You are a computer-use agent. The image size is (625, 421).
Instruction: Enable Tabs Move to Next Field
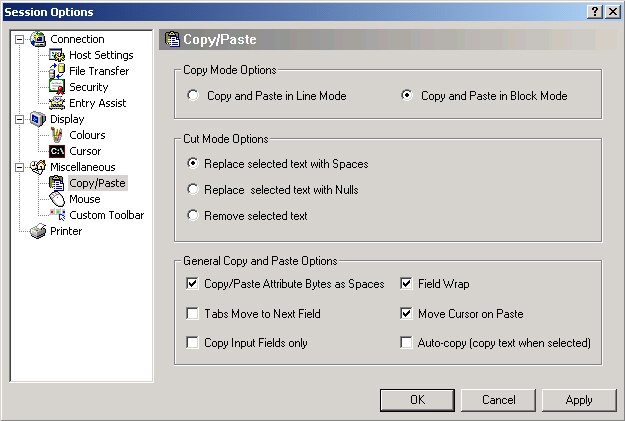[193, 313]
